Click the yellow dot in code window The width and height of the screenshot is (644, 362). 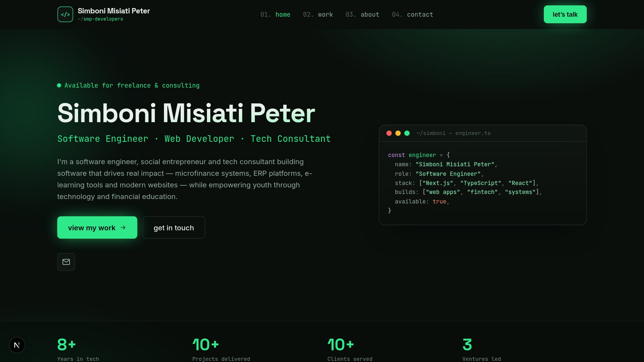point(398,133)
